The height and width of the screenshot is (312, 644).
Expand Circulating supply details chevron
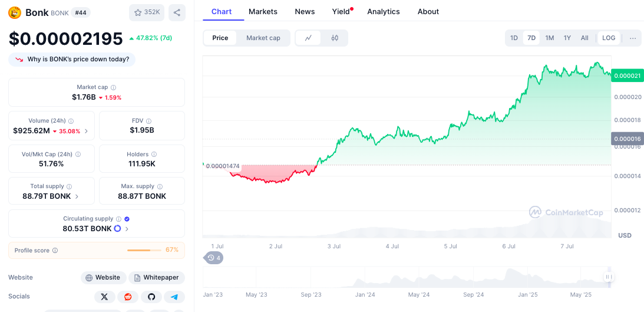coord(127,229)
